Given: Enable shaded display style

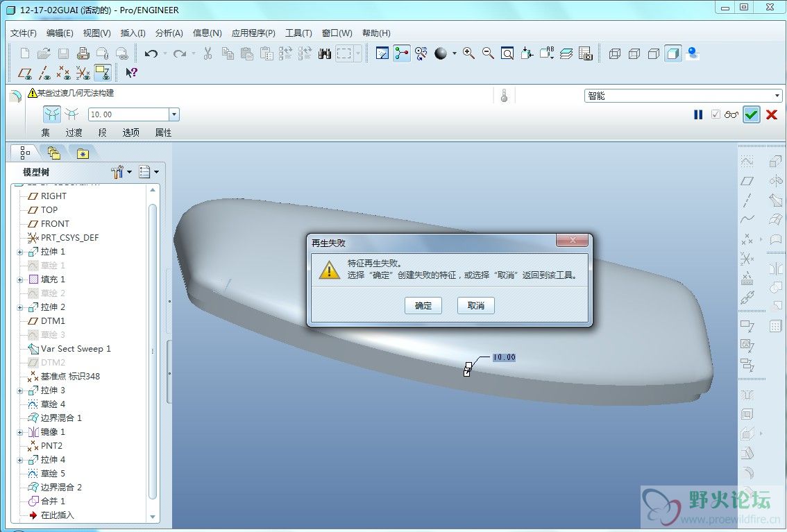Looking at the screenshot, I should (x=673, y=53).
